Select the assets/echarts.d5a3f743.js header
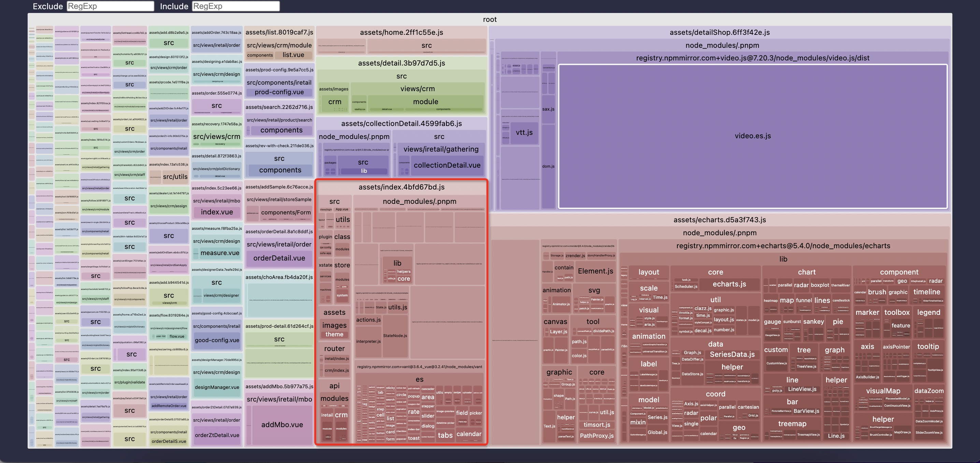Image resolution: width=980 pixels, height=463 pixels. 719,220
